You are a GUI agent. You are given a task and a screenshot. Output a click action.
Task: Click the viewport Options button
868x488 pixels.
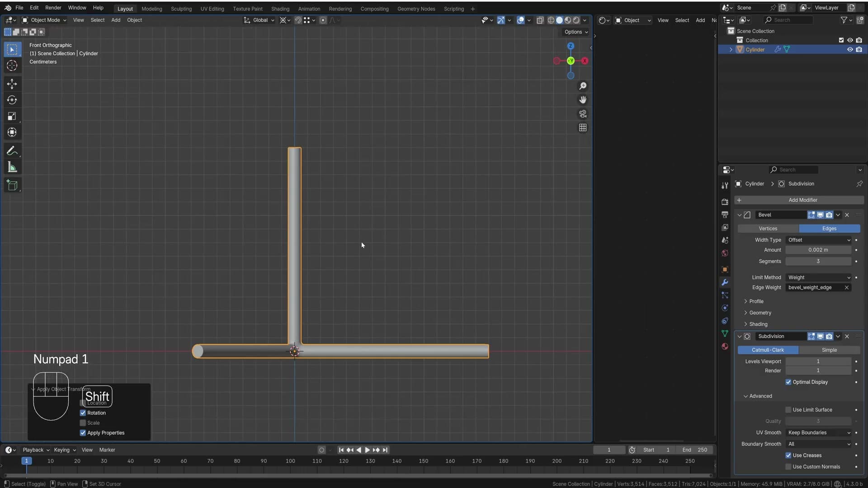576,32
